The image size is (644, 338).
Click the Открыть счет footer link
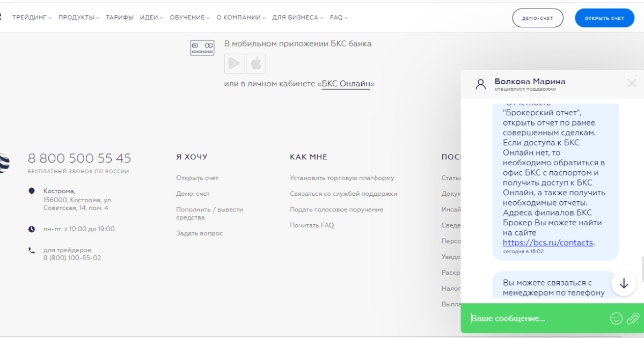pyautogui.click(x=197, y=178)
